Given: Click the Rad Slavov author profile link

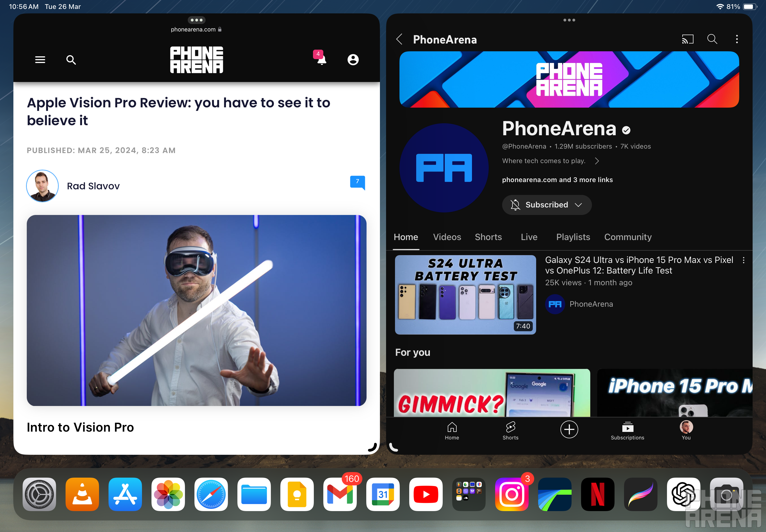Looking at the screenshot, I should (93, 185).
